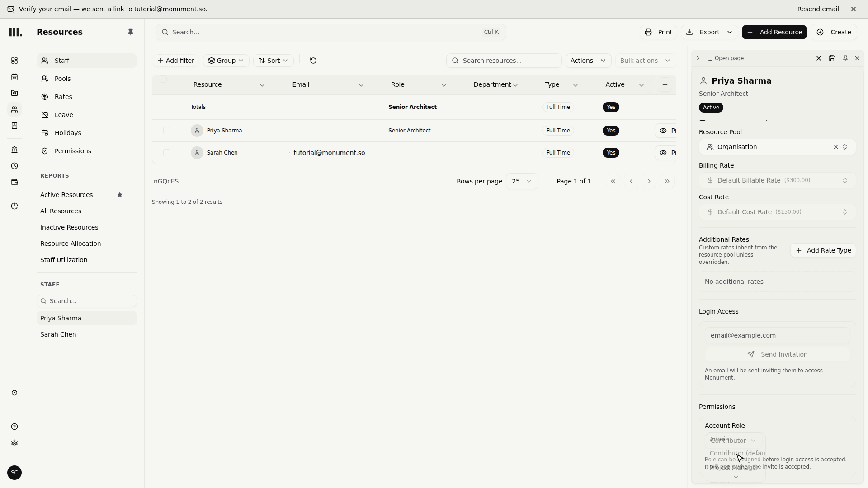868x488 pixels.
Task: Click the add column plus icon
Action: coord(665,84)
